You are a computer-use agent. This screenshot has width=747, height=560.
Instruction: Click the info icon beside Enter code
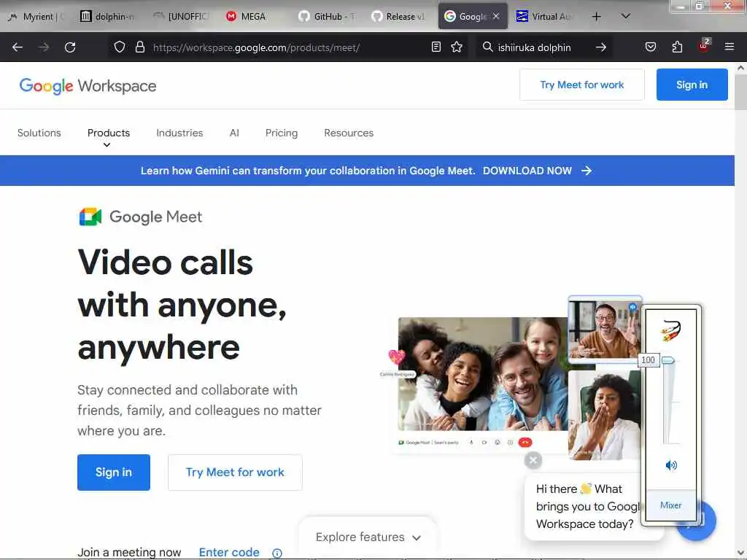click(x=276, y=553)
